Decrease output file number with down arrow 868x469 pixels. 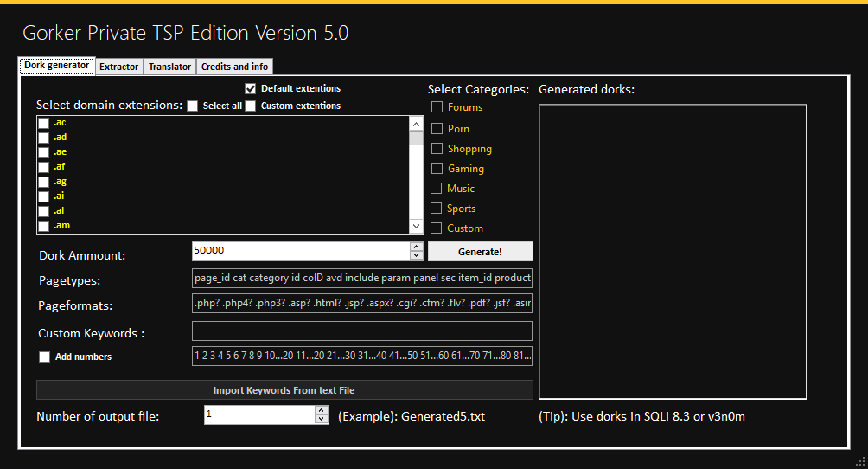coord(321,419)
